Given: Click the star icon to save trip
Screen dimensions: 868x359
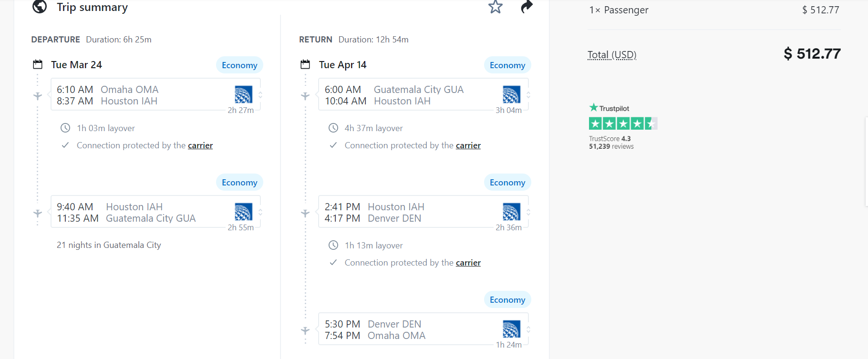Looking at the screenshot, I should [496, 7].
